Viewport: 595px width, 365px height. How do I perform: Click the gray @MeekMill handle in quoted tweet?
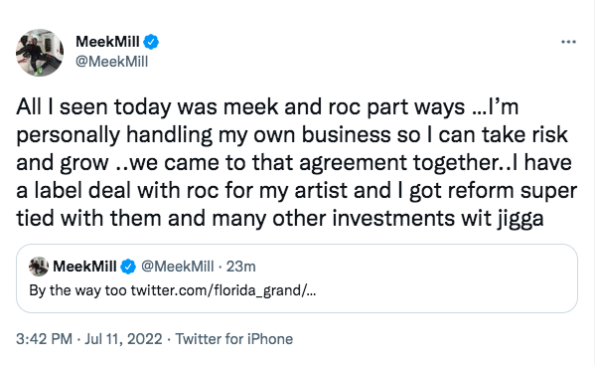point(178,267)
